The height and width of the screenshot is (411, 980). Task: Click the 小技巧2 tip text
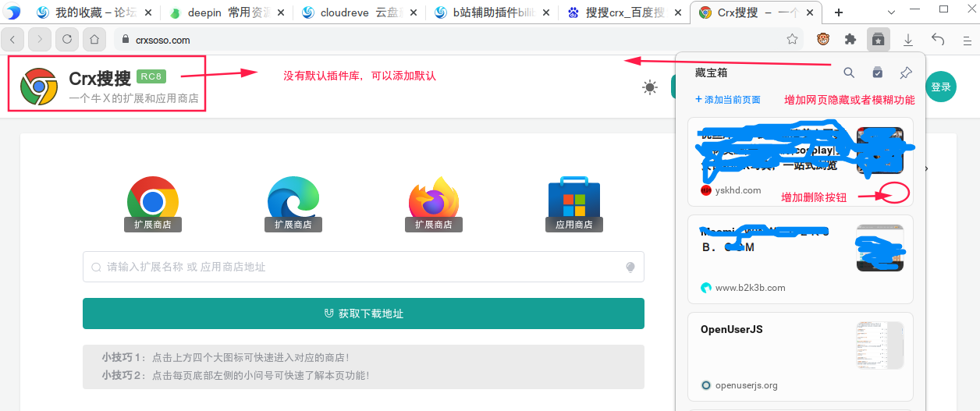235,375
